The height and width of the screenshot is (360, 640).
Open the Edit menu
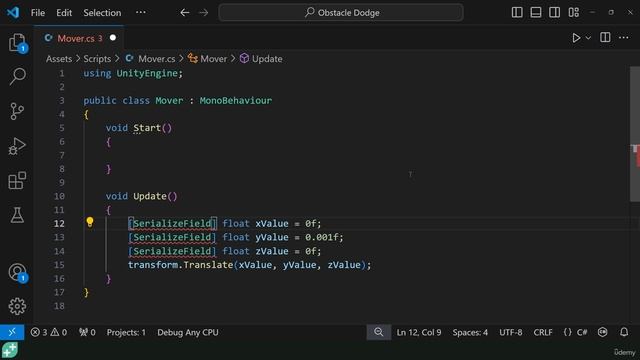64,13
